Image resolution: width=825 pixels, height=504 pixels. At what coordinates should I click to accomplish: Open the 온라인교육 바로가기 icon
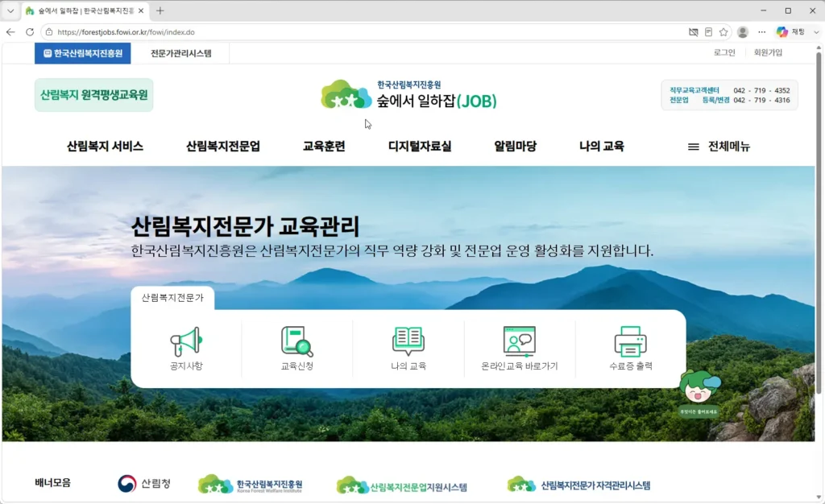520,348
